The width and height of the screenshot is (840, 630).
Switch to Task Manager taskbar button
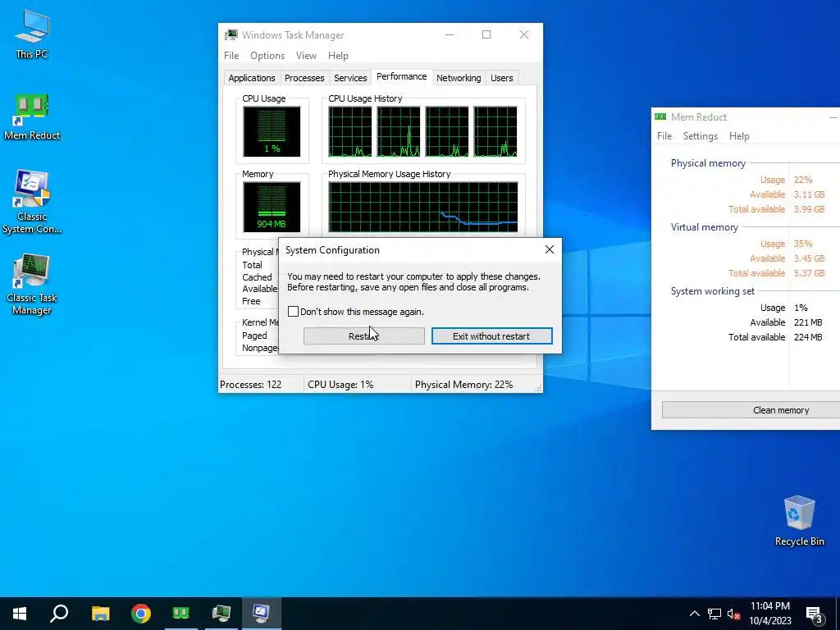coord(221,614)
